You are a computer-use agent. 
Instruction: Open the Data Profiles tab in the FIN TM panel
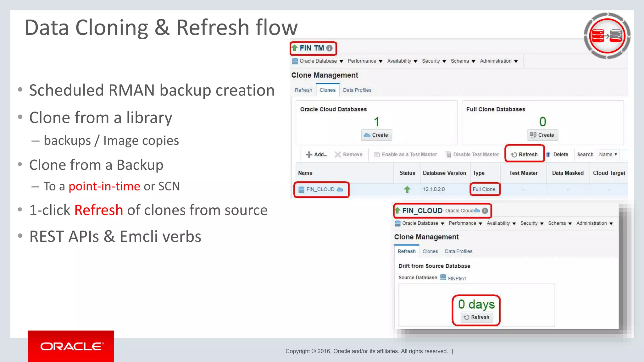point(357,90)
